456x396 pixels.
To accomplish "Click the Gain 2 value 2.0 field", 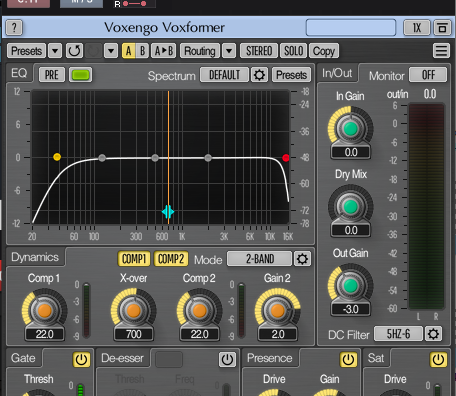I will (x=277, y=334).
